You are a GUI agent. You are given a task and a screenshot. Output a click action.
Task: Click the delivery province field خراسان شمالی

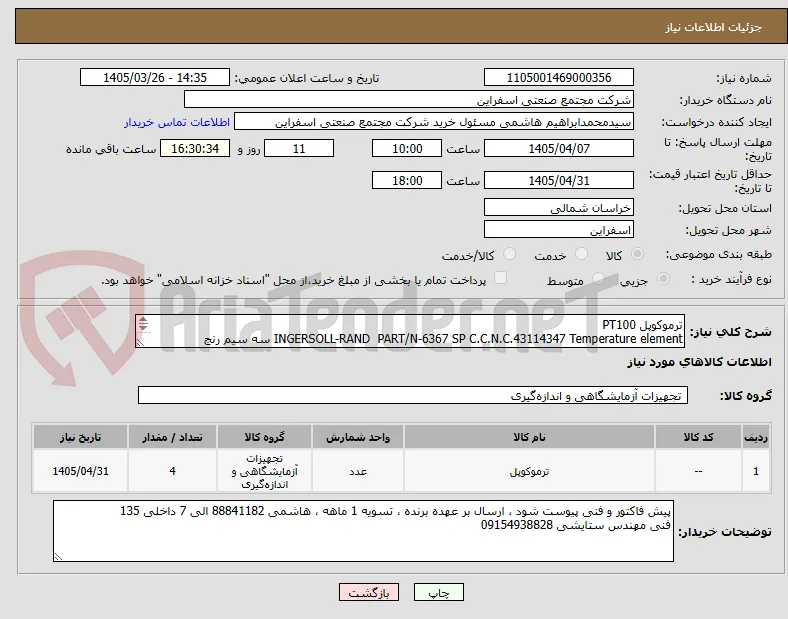pos(558,208)
